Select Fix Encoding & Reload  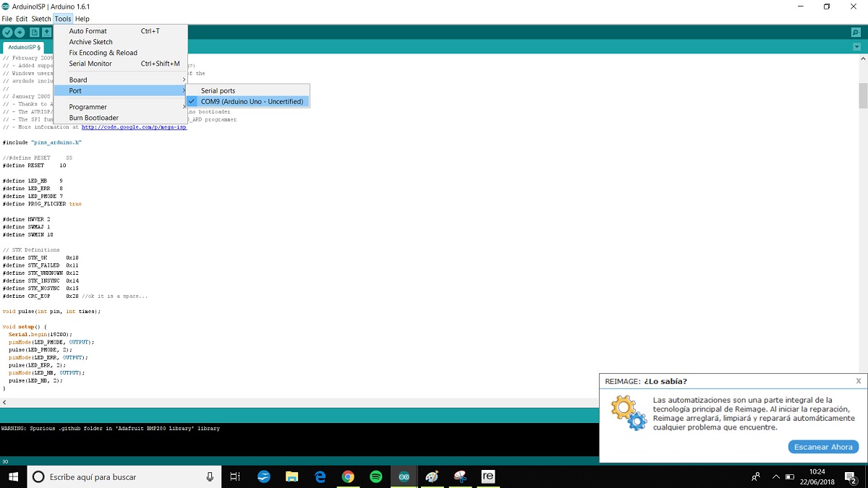click(x=121, y=53)
